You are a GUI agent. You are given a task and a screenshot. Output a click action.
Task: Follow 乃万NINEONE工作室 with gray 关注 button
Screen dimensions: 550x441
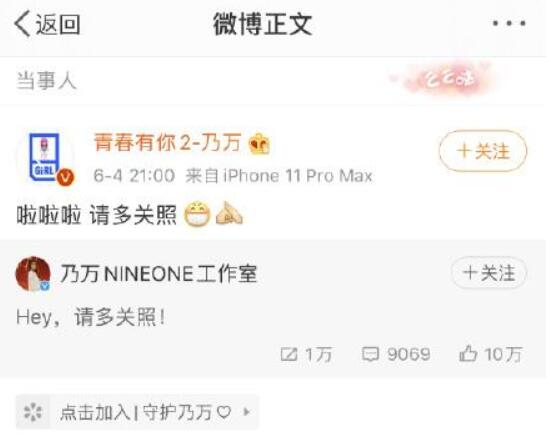click(489, 273)
